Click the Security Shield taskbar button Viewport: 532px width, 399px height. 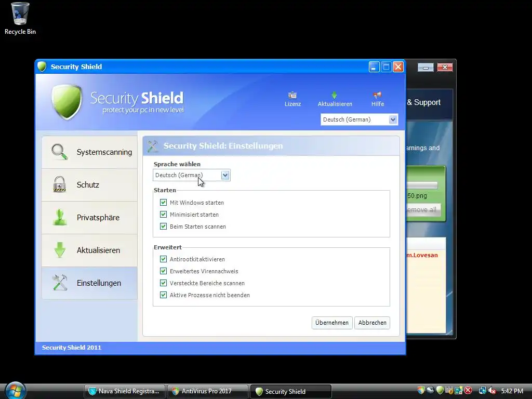point(291,391)
